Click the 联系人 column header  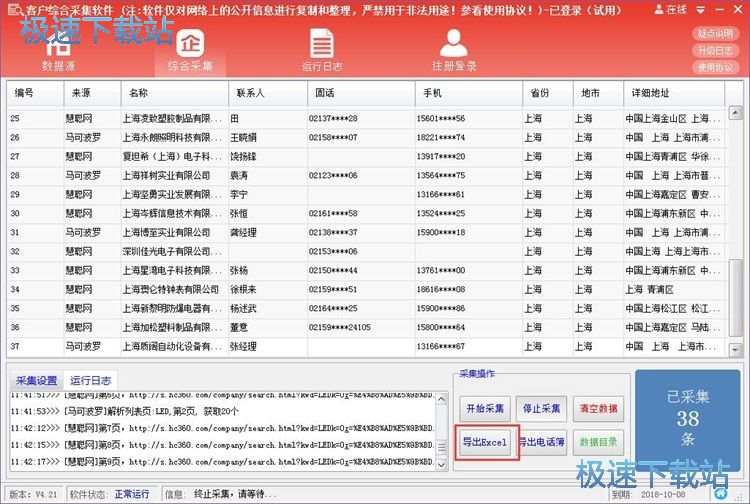(268, 93)
